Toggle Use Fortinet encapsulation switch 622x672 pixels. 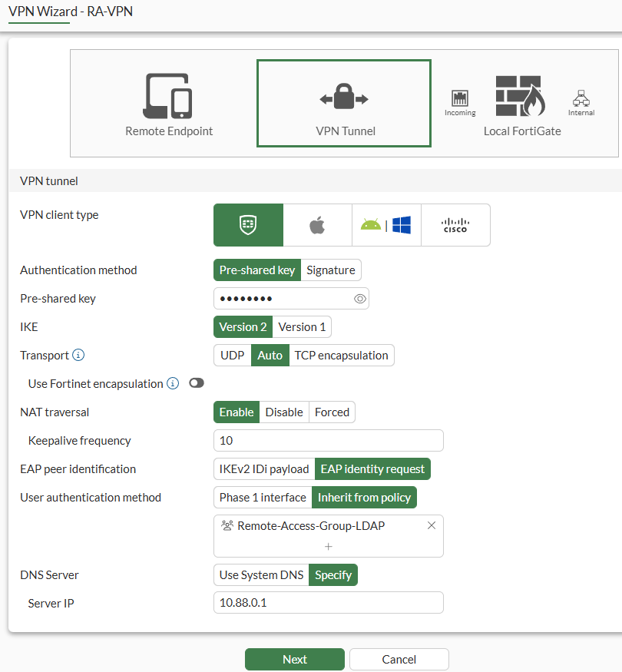point(197,382)
